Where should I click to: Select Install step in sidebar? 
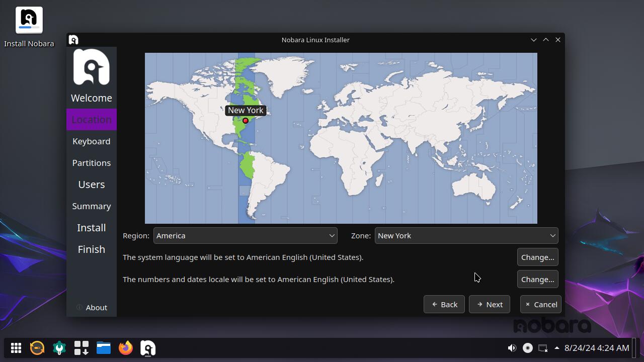[92, 228]
